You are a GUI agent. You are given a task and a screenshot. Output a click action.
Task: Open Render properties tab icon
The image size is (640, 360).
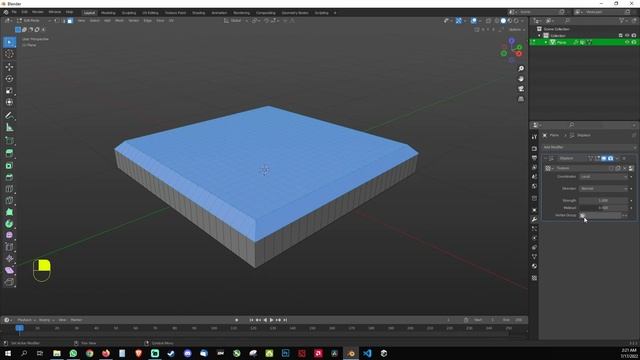[534, 148]
